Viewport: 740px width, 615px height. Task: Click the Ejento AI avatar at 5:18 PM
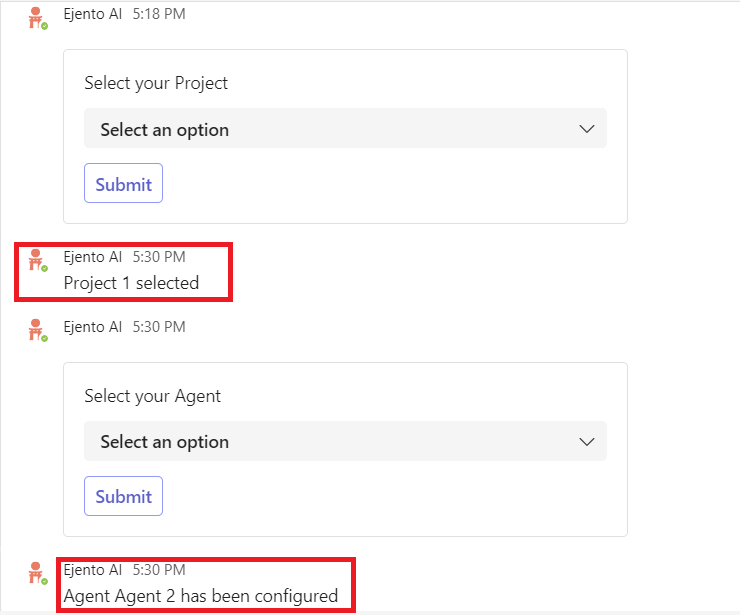pyautogui.click(x=37, y=18)
